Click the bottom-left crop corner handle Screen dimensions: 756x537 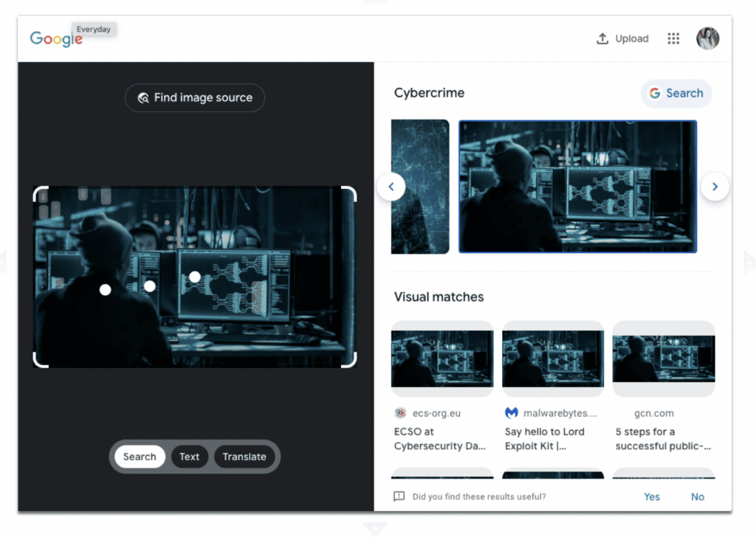(x=41, y=360)
